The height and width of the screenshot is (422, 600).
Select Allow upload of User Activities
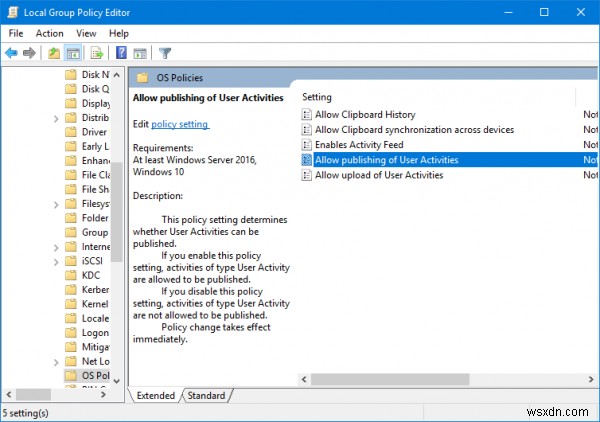[x=379, y=175]
